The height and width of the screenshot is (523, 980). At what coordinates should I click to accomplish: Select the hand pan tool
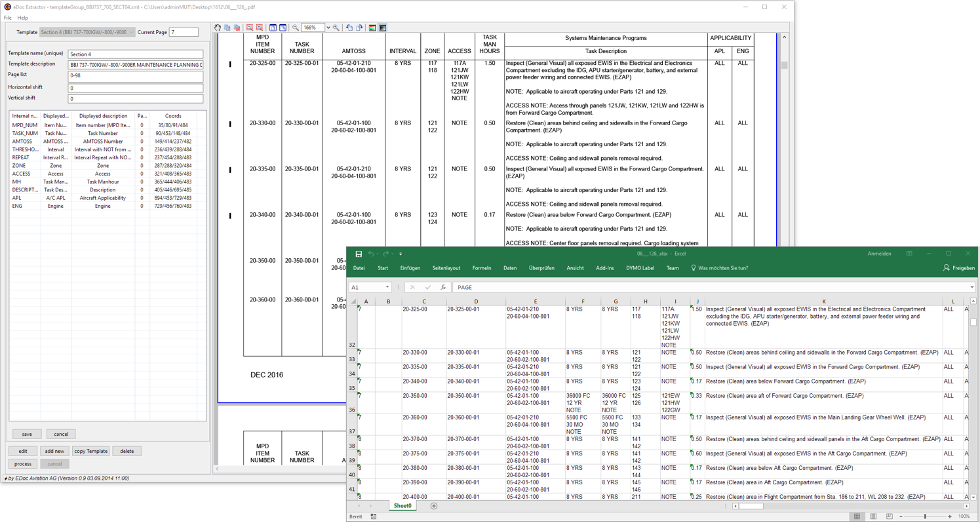click(218, 28)
